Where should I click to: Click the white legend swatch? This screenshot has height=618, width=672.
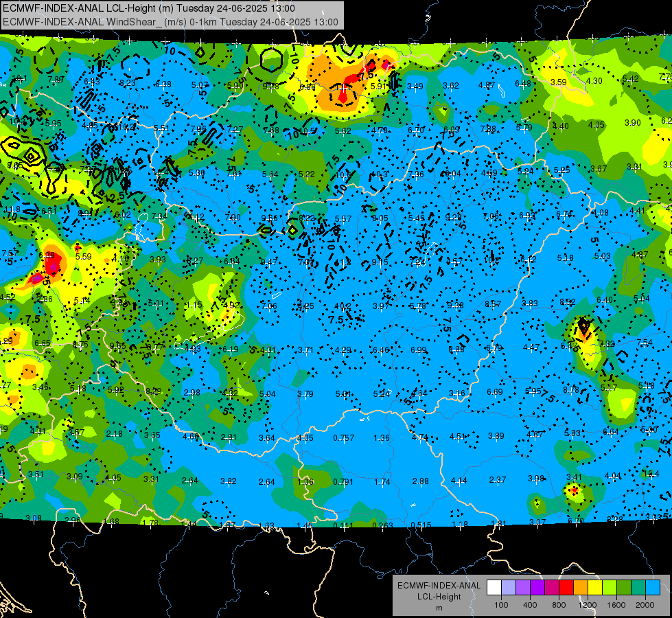494,588
